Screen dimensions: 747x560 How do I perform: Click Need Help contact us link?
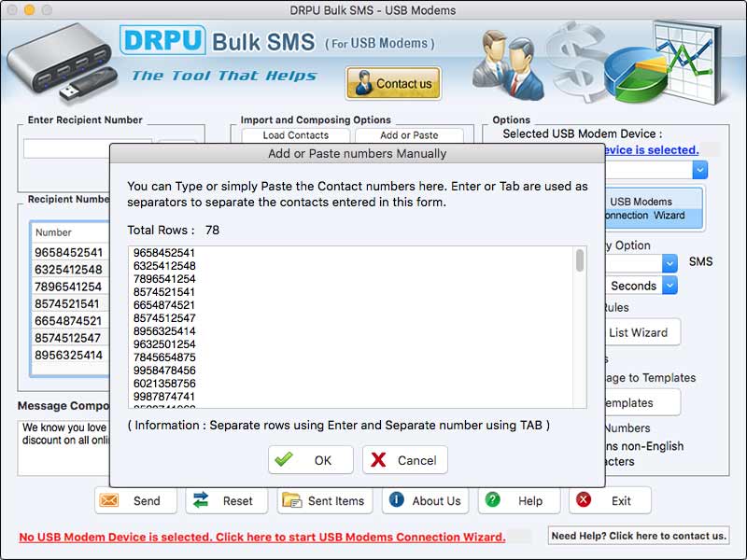[638, 537]
